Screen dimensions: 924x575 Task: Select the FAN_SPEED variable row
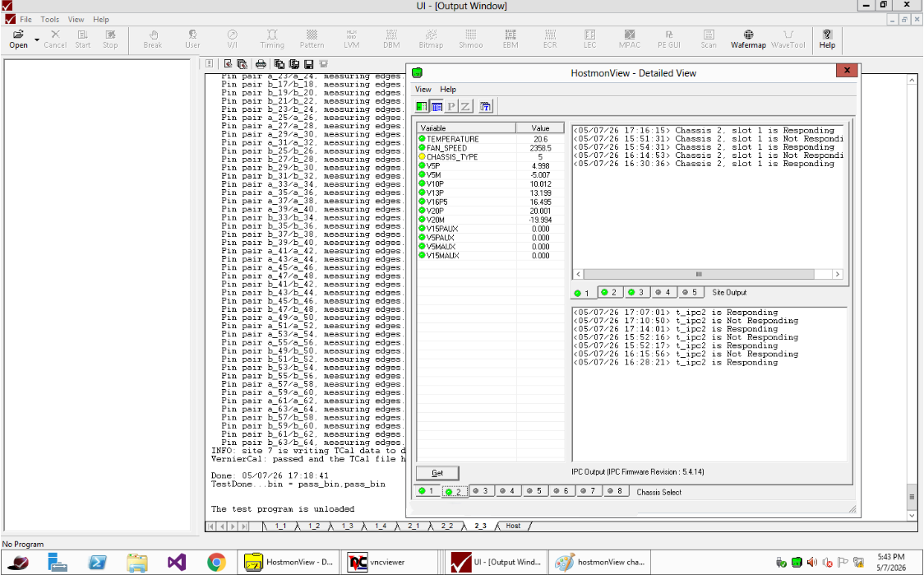pyautogui.click(x=490, y=148)
